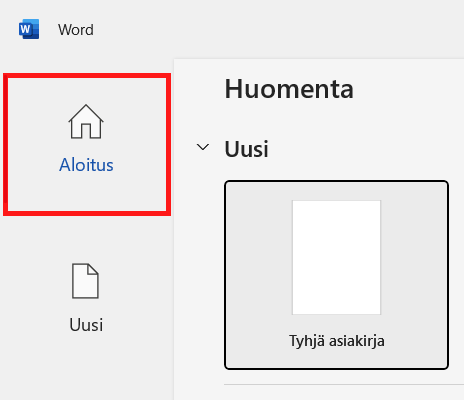The height and width of the screenshot is (400, 464).
Task: Click the W emblem next to Word
Action: coord(29,29)
